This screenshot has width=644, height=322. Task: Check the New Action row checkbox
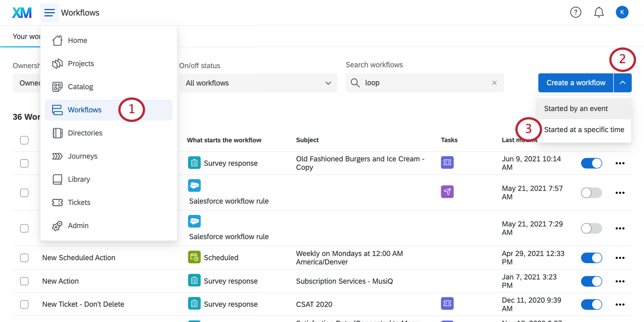(24, 281)
